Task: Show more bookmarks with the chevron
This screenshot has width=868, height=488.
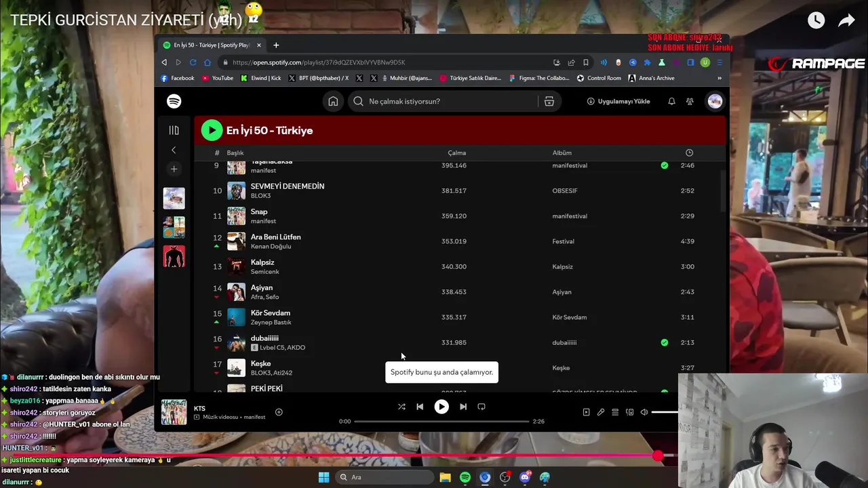Action: 719,78
